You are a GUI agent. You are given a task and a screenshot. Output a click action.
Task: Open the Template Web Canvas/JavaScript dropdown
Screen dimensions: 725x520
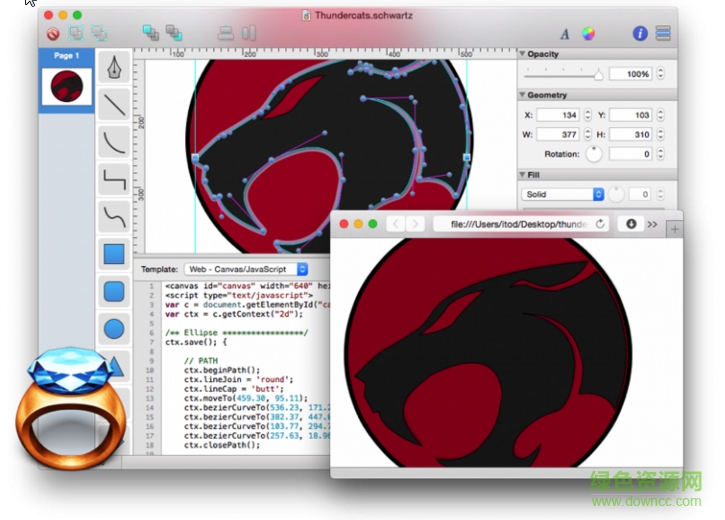click(x=246, y=269)
